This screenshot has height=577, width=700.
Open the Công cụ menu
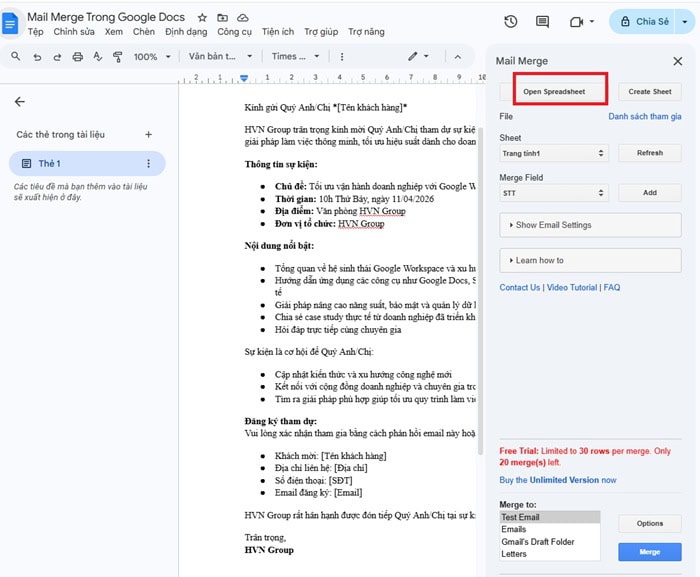pos(234,32)
